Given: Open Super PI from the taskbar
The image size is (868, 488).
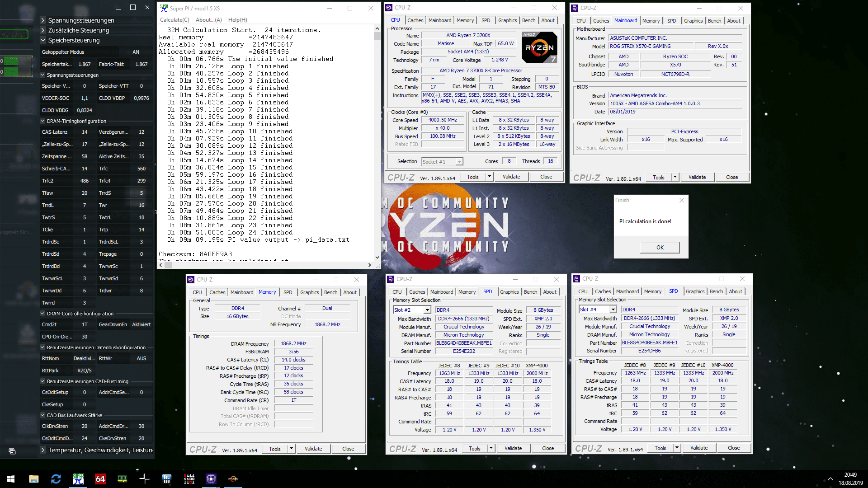Looking at the screenshot, I should 78,479.
